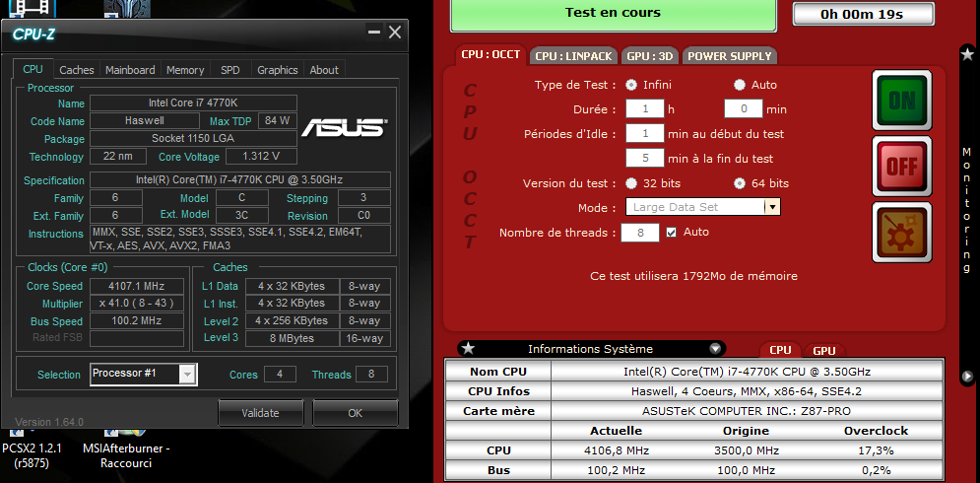Click the OK button in CPU-Z
The width and height of the screenshot is (980, 483).
coord(355,413)
